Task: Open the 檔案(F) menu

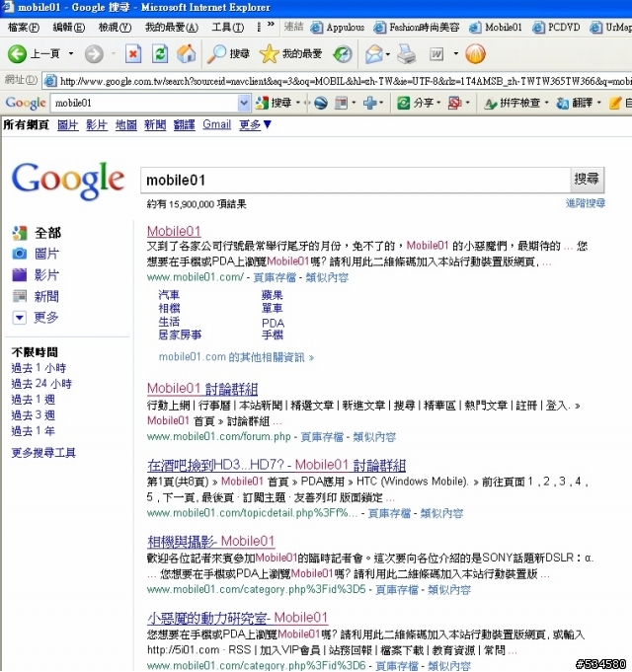Action: click(x=24, y=28)
